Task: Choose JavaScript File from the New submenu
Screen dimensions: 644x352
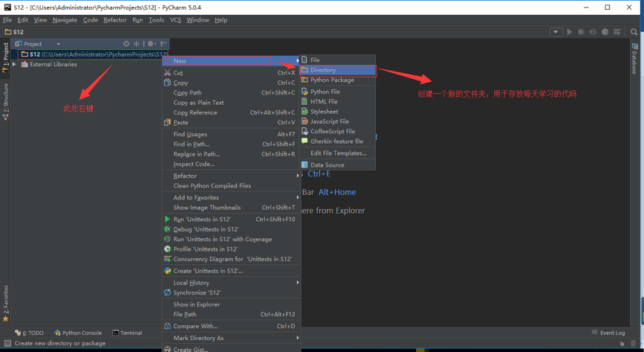Action: click(x=337, y=121)
